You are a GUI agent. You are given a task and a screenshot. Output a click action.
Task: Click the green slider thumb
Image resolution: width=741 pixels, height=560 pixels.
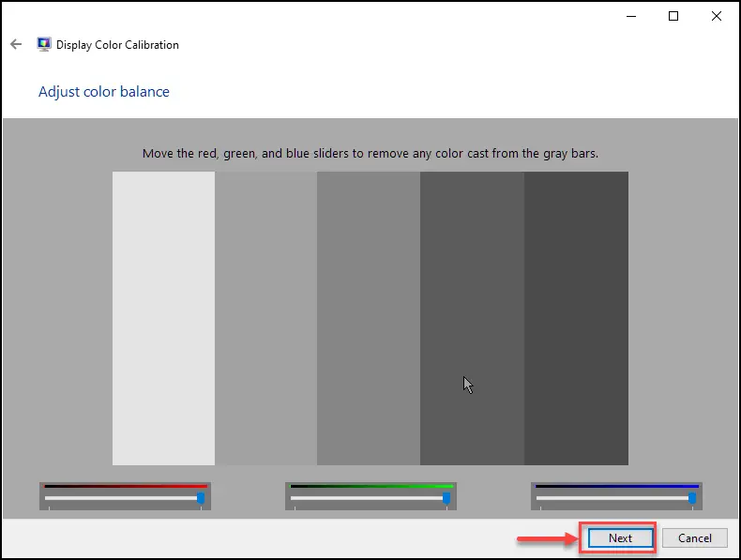coord(446,498)
